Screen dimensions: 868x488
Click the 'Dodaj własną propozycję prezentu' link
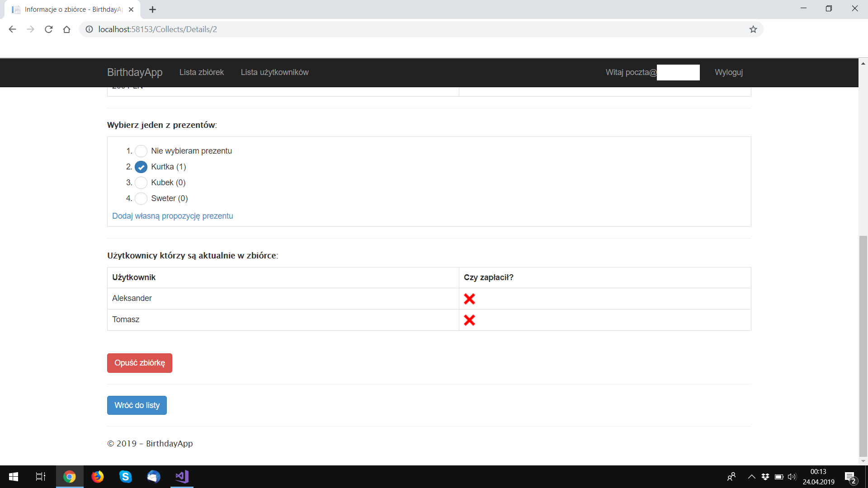pyautogui.click(x=172, y=216)
